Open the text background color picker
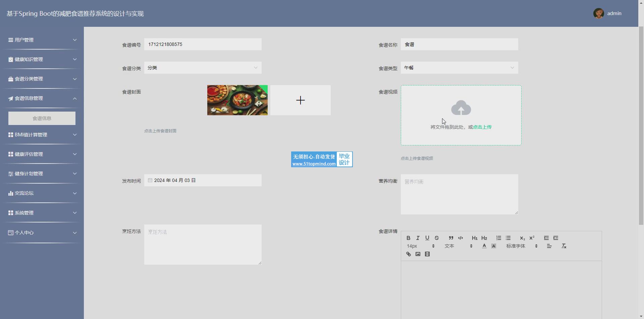The width and height of the screenshot is (644, 319). click(493, 246)
